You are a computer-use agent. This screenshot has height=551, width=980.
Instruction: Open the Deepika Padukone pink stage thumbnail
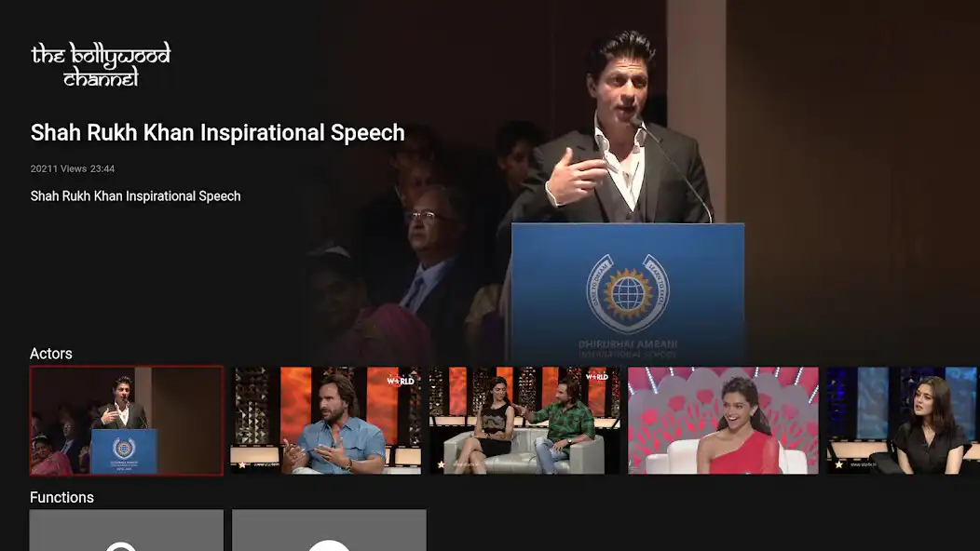723,420
